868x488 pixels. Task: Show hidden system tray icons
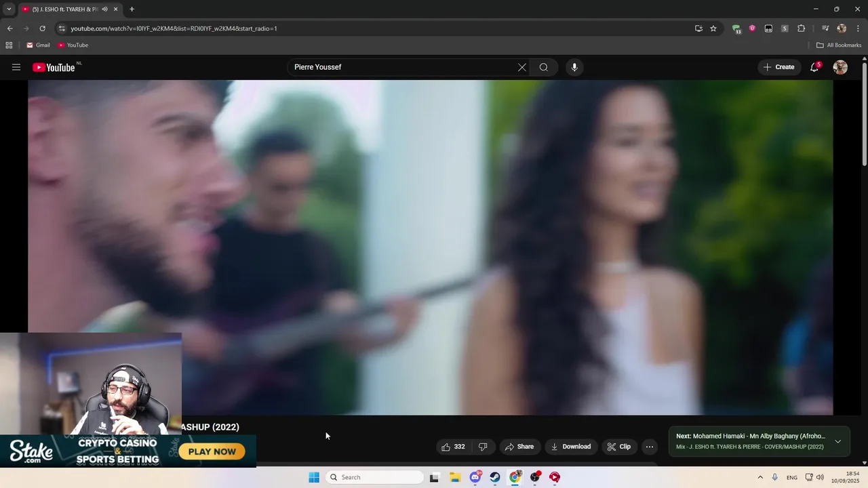(x=760, y=477)
